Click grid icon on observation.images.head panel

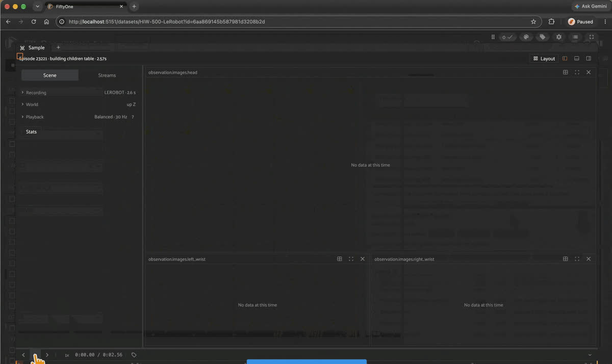(x=566, y=72)
